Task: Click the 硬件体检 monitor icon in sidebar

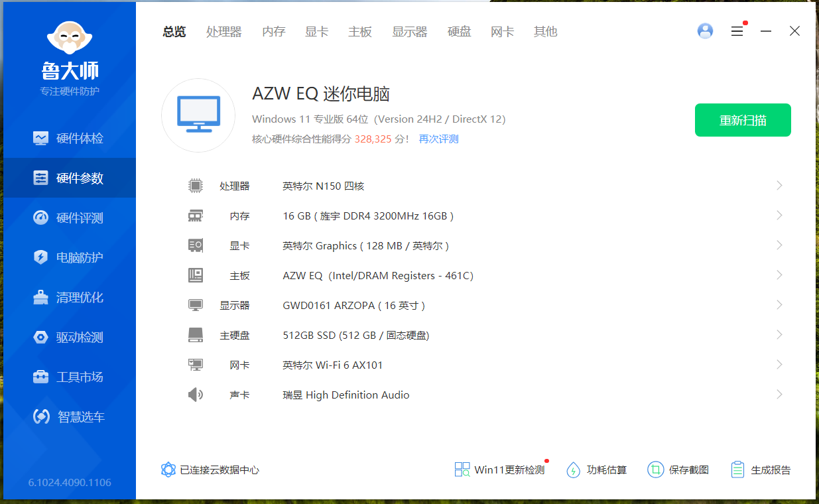Action: [x=41, y=138]
